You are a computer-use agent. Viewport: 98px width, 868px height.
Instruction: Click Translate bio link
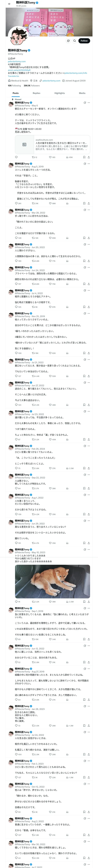point(14,76)
